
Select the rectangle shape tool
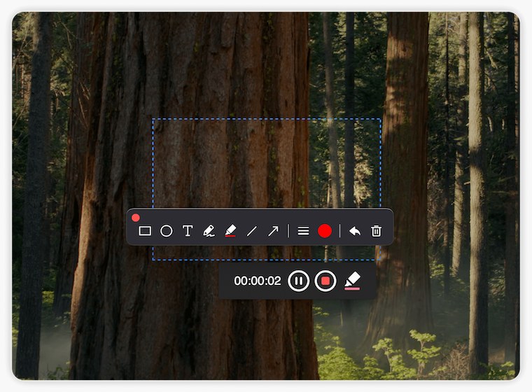click(x=145, y=231)
